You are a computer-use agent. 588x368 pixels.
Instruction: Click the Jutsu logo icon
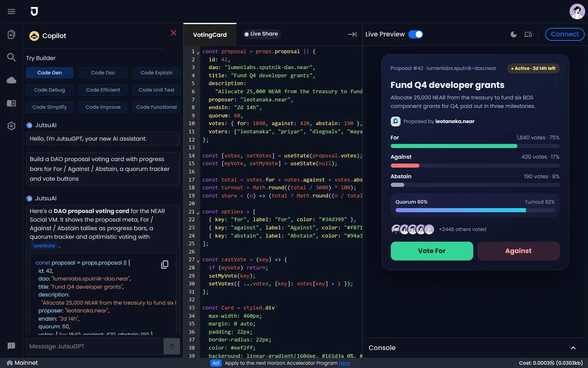(x=34, y=11)
